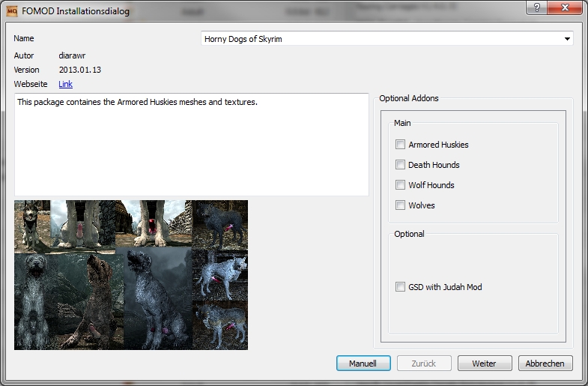Open the Webseite Link hyperlink
The height and width of the screenshot is (386, 588).
65,84
